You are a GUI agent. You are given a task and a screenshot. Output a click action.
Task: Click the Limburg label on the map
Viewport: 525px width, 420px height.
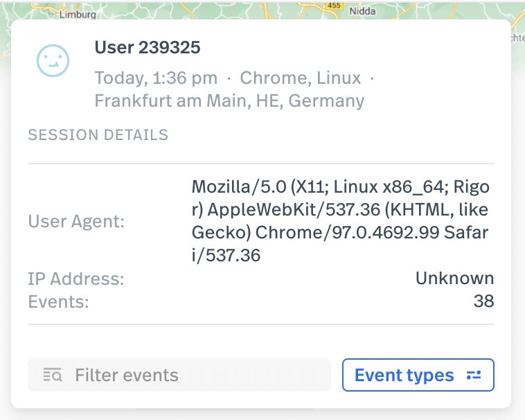click(78, 15)
